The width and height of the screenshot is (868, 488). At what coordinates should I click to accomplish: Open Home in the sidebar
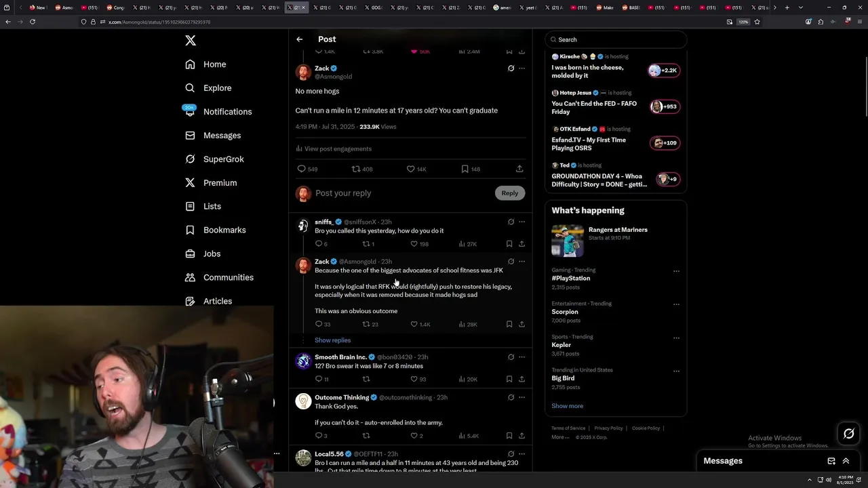coord(206,64)
